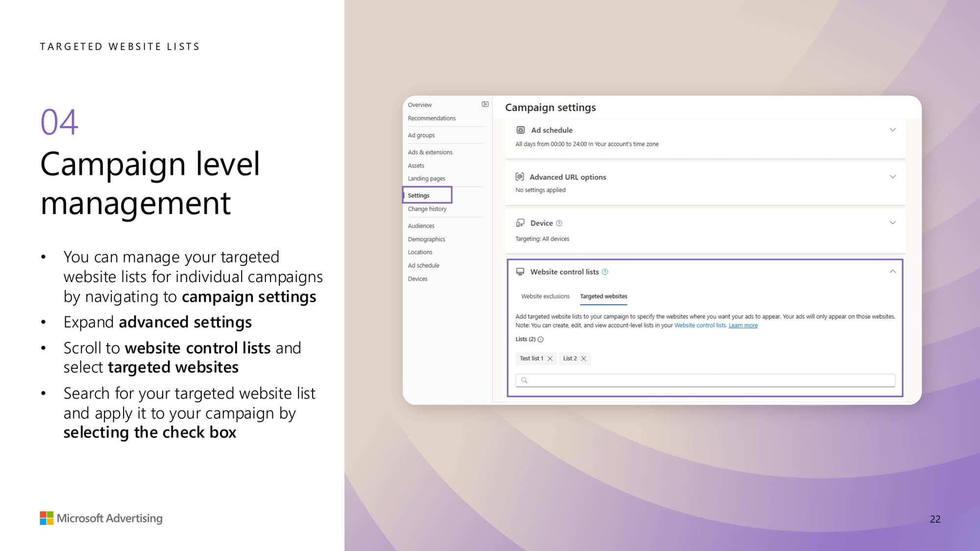Click the Ad schedule section heading

tap(552, 130)
